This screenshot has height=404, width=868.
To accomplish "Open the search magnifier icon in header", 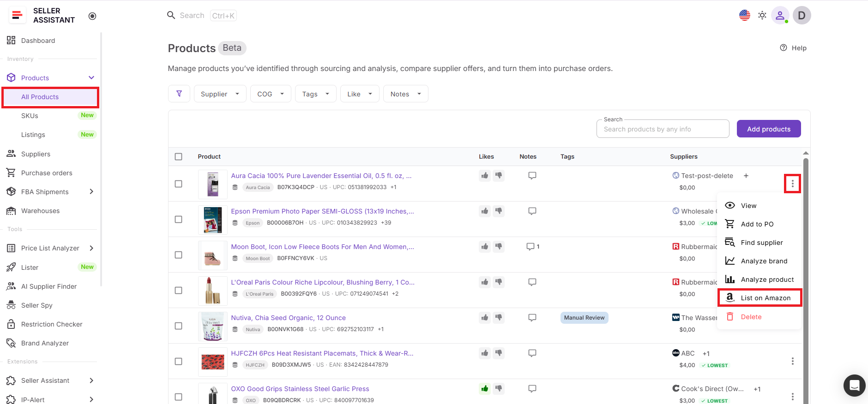I will pos(171,15).
